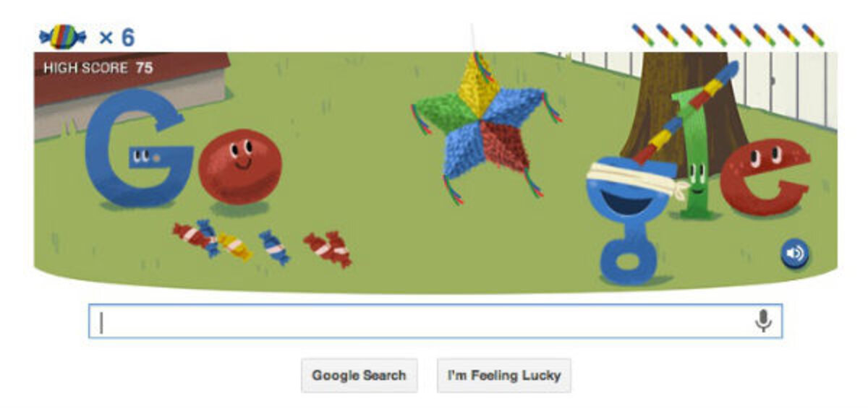The image size is (868, 409).
Task: Mute the doodle sound with speaker icon
Action: [794, 254]
